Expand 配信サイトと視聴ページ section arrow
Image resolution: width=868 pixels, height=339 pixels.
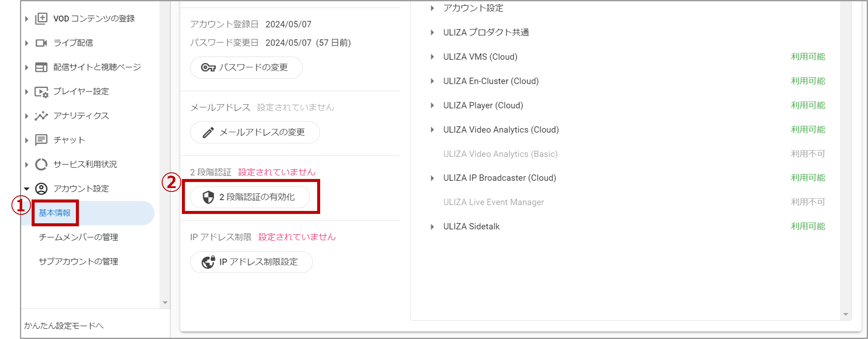pos(27,67)
